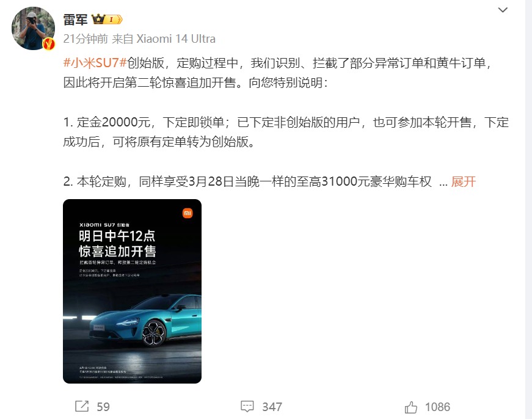Viewport: 532px width, 419px height.
Task: Click the orange verified V badge
Action: click(49, 43)
